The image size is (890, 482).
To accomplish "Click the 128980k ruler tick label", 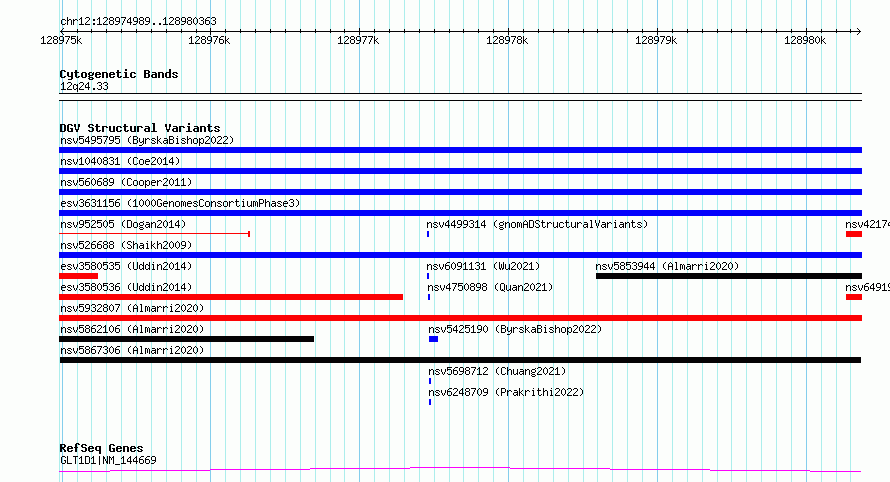I will [805, 40].
